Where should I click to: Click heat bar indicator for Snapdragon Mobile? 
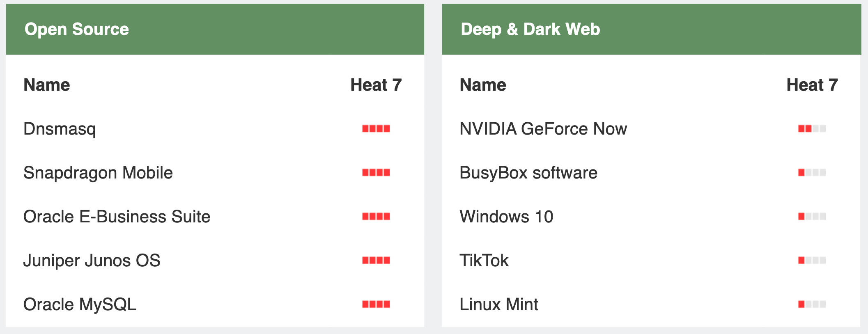click(x=376, y=173)
